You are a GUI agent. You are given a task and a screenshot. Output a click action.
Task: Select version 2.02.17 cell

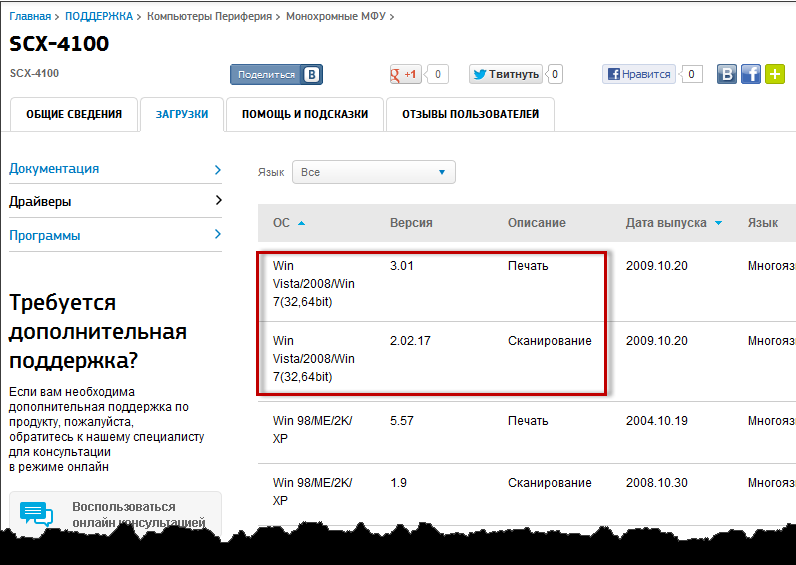(x=410, y=341)
